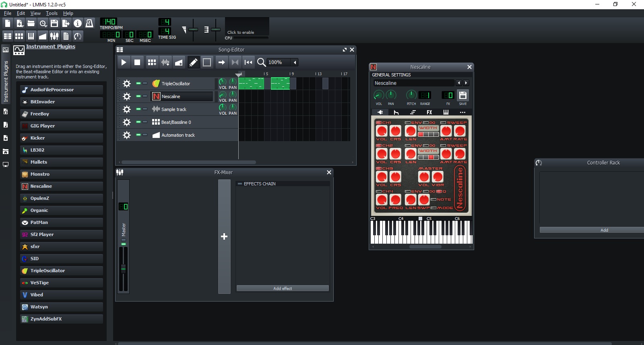The height and width of the screenshot is (345, 644).
Task: Click the master pitch slider
Action: coord(216,29)
